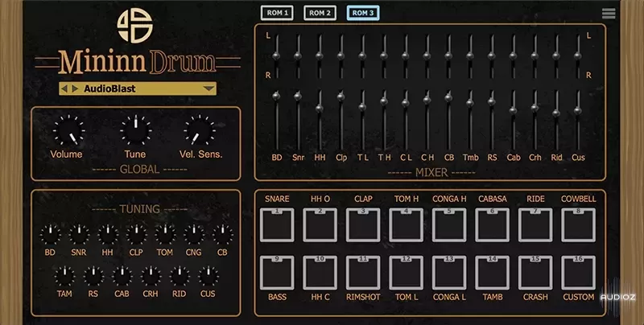Click the Clp volume fader handle
The height and width of the screenshot is (325, 644).
[x=341, y=97]
